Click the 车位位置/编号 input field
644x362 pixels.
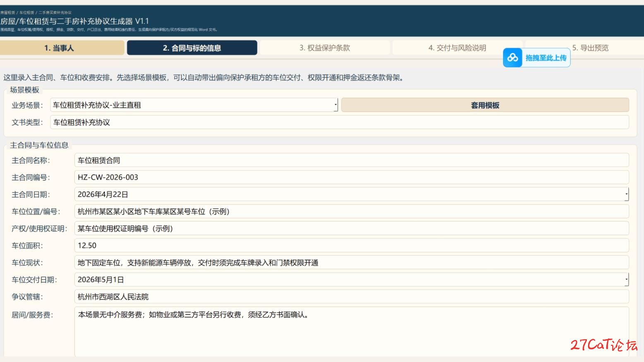pos(351,212)
